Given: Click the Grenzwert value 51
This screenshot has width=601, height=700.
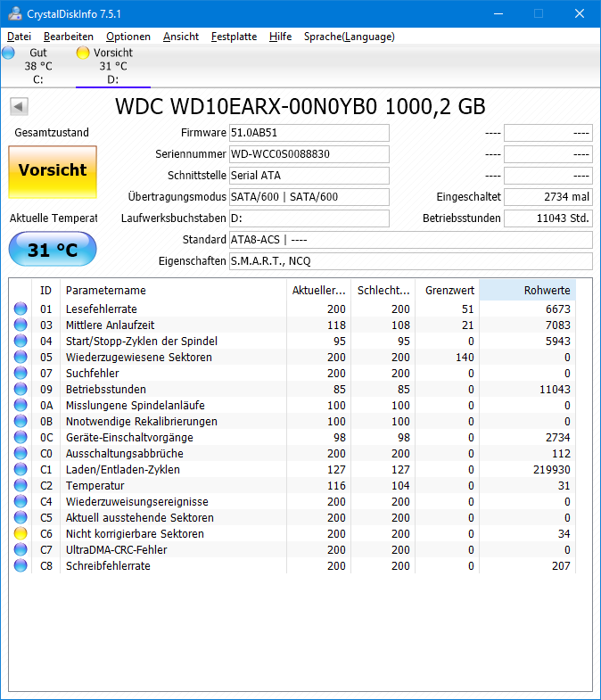Looking at the screenshot, I should pyautogui.click(x=468, y=309).
